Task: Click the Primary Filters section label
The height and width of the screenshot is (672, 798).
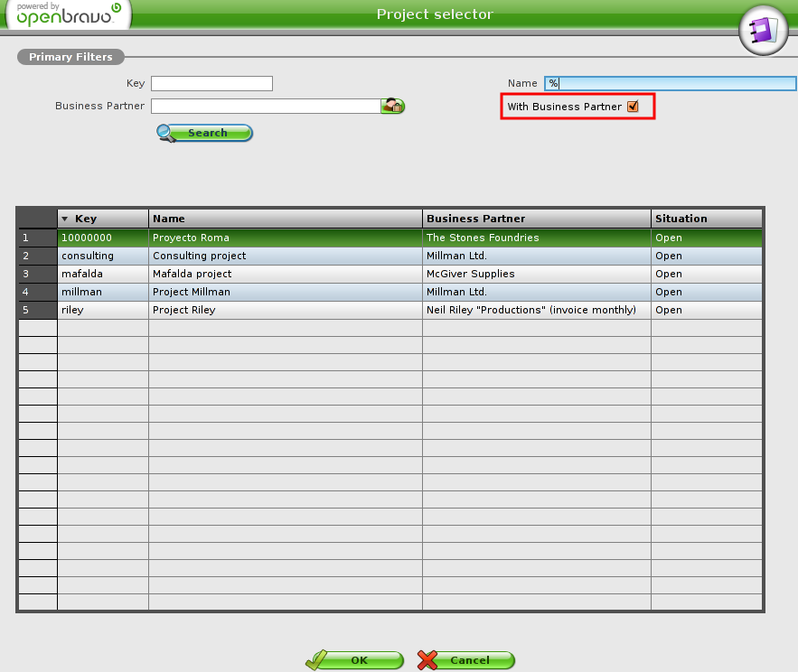Action: pos(70,57)
